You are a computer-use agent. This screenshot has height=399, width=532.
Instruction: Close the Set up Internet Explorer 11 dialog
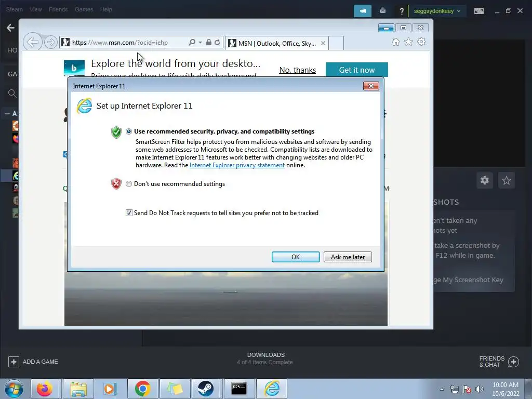(x=371, y=86)
